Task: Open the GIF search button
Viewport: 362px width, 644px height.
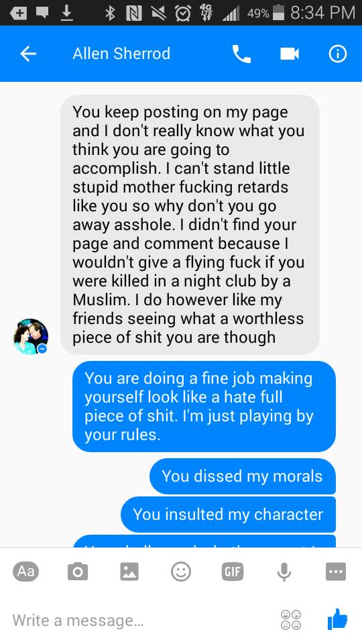Action: [233, 572]
